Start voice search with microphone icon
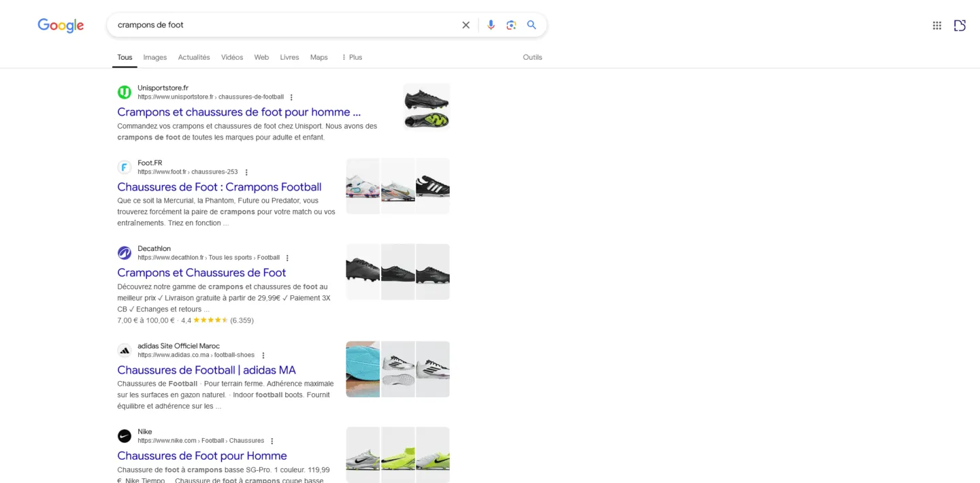This screenshot has width=980, height=483. (x=491, y=25)
